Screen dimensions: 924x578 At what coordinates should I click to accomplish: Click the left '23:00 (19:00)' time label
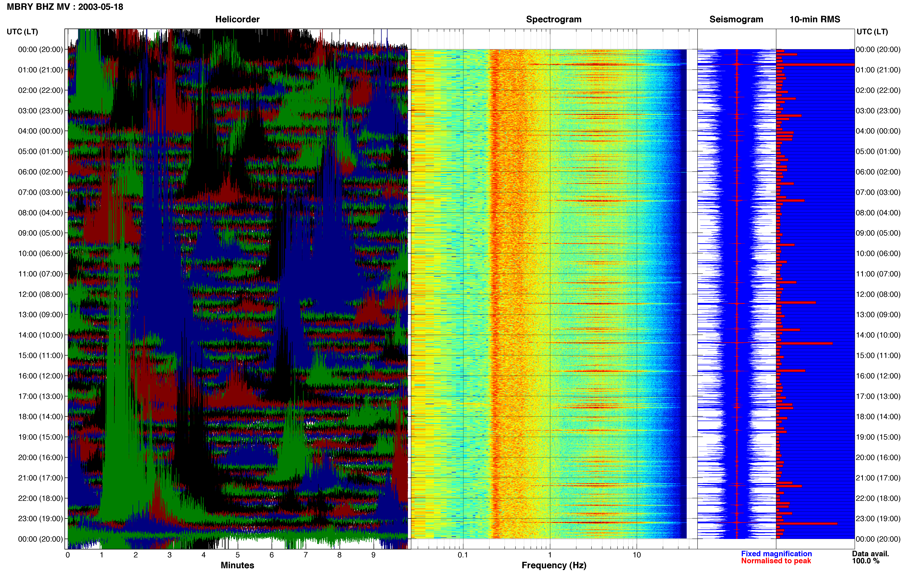[41, 519]
